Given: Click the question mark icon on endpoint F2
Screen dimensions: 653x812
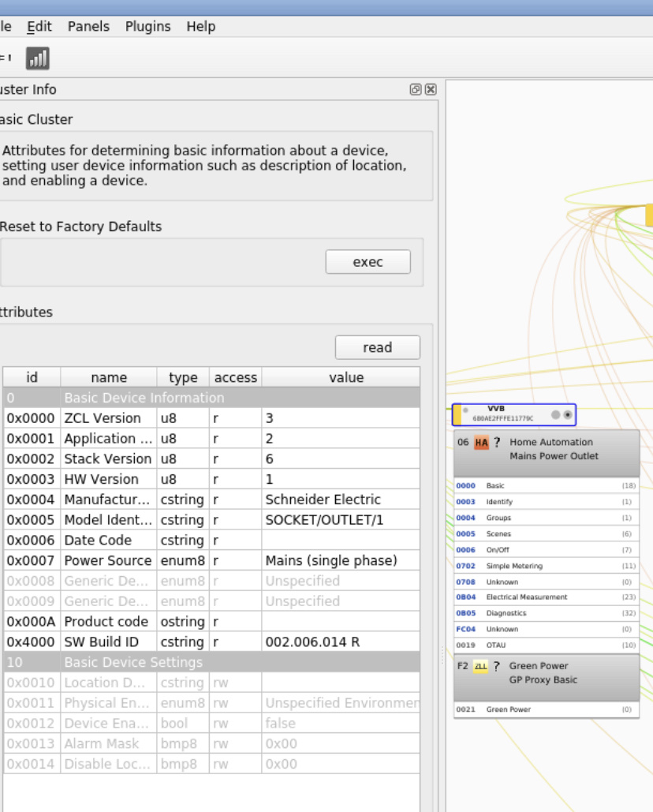Looking at the screenshot, I should coord(496,666).
